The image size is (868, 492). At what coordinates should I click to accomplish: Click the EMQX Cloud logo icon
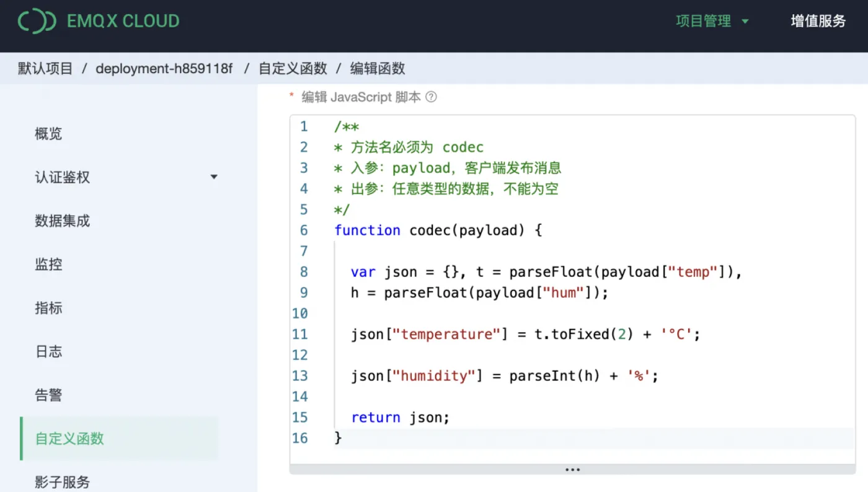(x=37, y=21)
